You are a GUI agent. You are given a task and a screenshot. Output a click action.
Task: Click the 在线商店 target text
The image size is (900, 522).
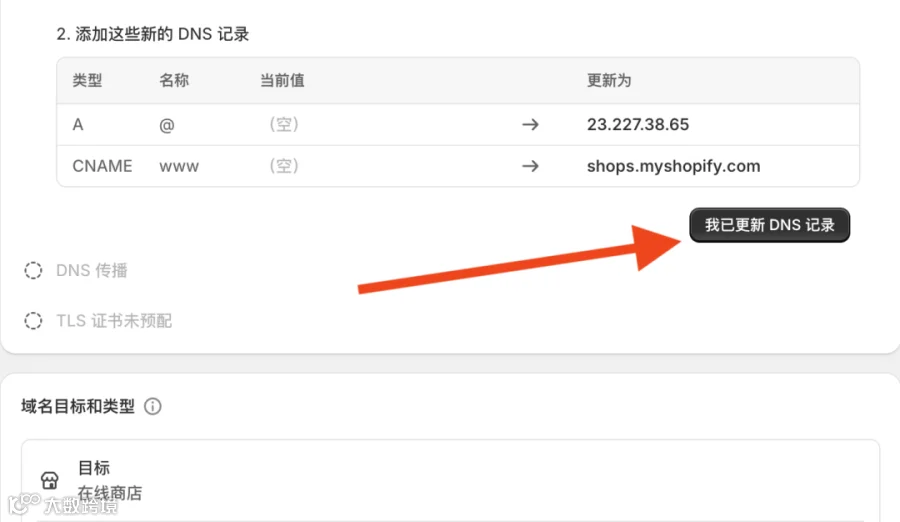tap(110, 493)
